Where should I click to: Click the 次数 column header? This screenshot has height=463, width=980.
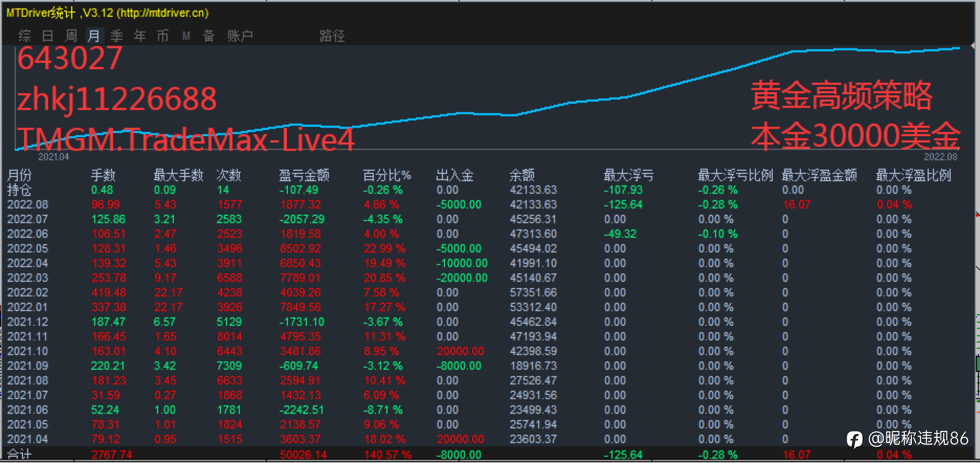pyautogui.click(x=229, y=175)
